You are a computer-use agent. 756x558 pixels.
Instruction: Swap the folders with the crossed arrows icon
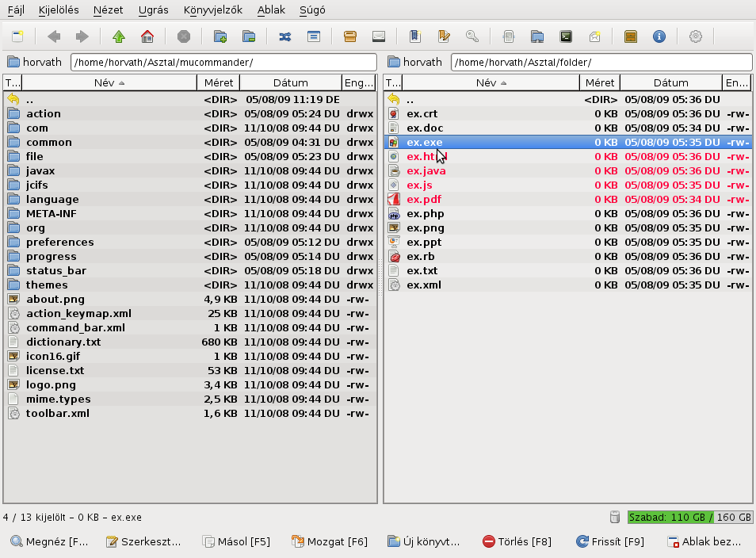tap(285, 36)
